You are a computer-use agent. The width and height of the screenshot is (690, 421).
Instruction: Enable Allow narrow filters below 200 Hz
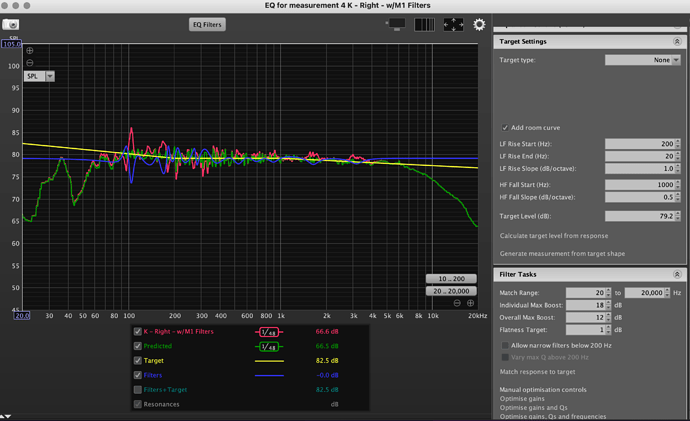tap(505, 345)
